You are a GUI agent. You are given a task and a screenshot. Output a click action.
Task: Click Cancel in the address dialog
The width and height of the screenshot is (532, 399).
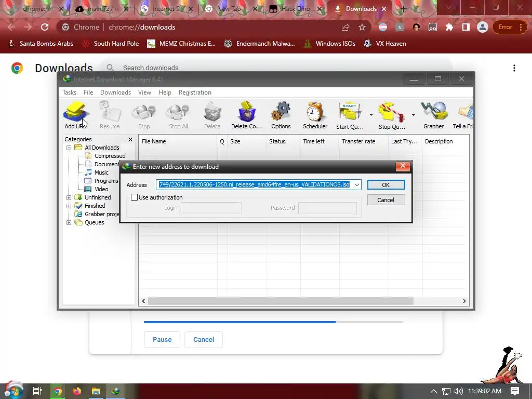click(386, 200)
